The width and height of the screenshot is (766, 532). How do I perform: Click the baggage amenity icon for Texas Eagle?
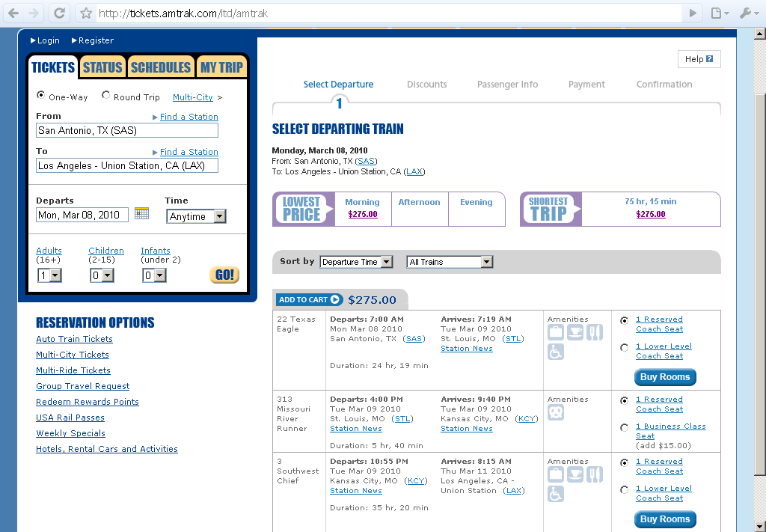tap(556, 332)
